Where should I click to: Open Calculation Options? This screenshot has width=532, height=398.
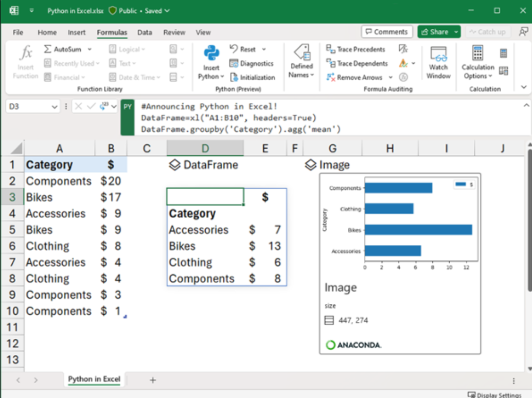477,62
